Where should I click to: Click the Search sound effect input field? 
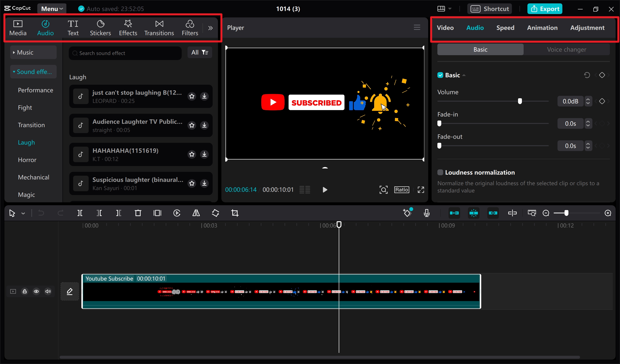(125, 53)
